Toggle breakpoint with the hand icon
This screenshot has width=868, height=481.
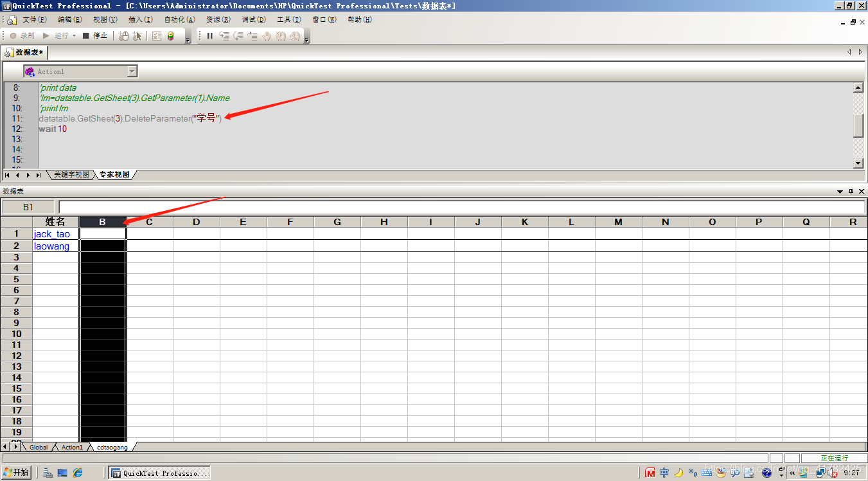tap(267, 36)
